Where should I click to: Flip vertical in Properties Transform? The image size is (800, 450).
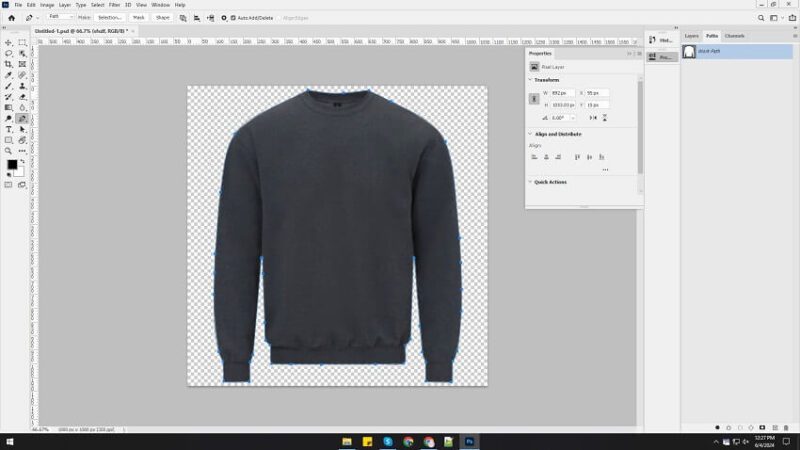coord(605,118)
